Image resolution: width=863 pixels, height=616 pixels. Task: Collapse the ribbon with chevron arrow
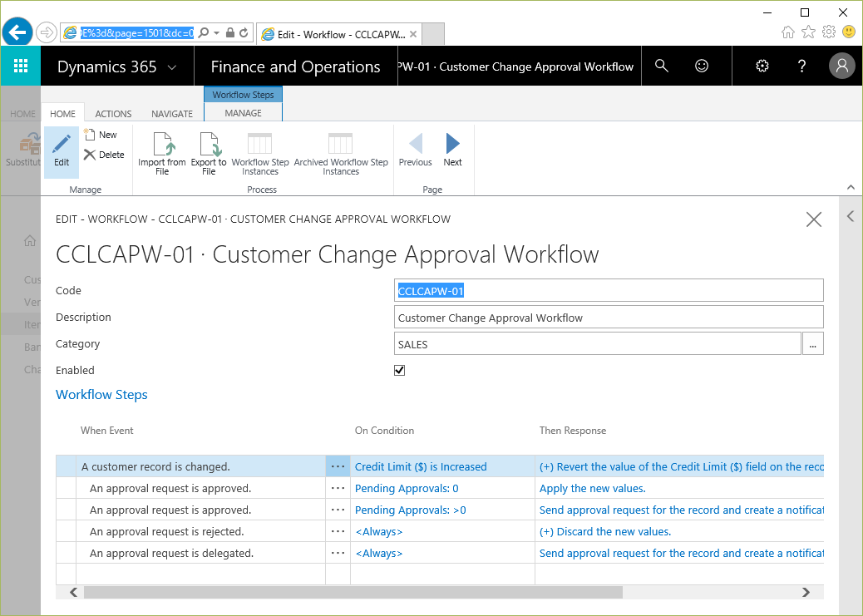851,187
